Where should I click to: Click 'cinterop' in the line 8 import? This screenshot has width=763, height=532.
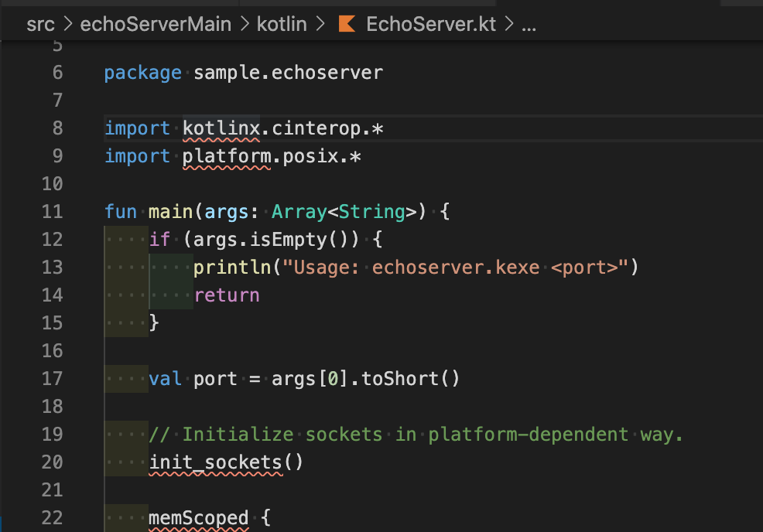(316, 128)
